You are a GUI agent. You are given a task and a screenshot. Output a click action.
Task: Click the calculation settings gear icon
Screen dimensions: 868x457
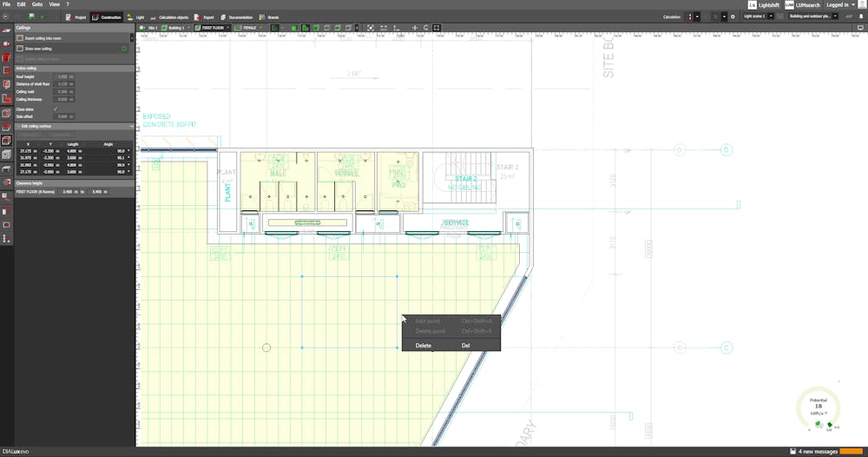click(733, 17)
